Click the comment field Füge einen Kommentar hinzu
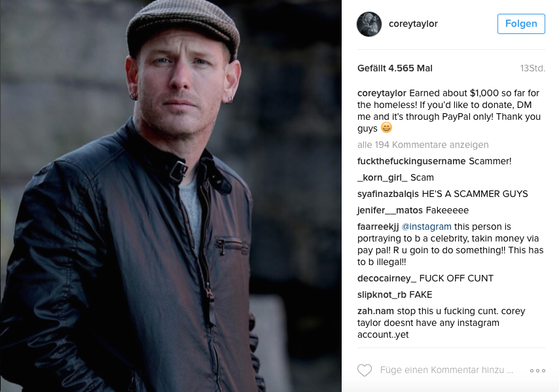The width and height of the screenshot is (559, 392). click(446, 370)
